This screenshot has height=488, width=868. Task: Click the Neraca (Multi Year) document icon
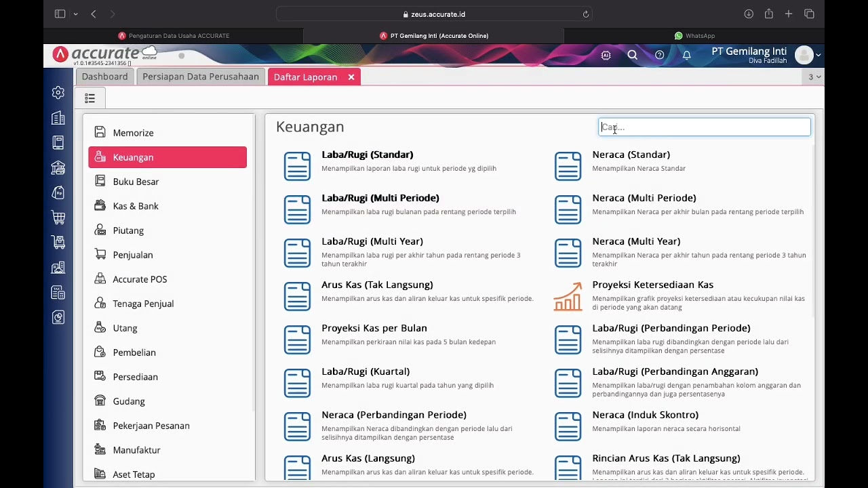pos(568,253)
